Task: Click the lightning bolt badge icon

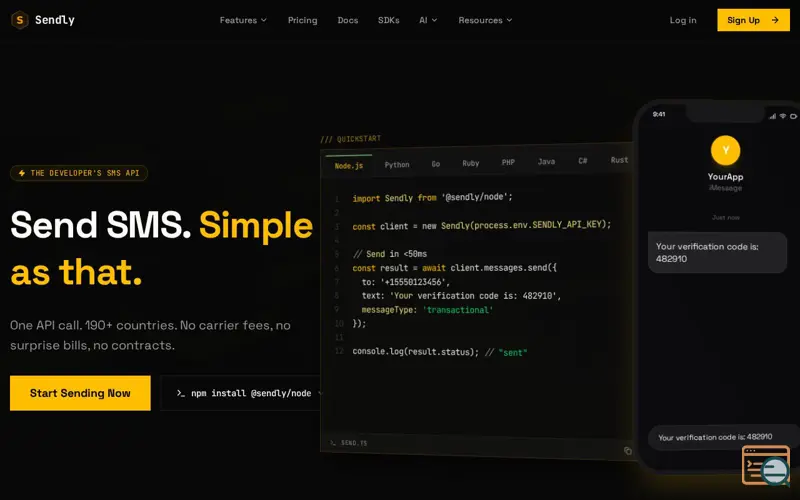Action: pos(22,173)
